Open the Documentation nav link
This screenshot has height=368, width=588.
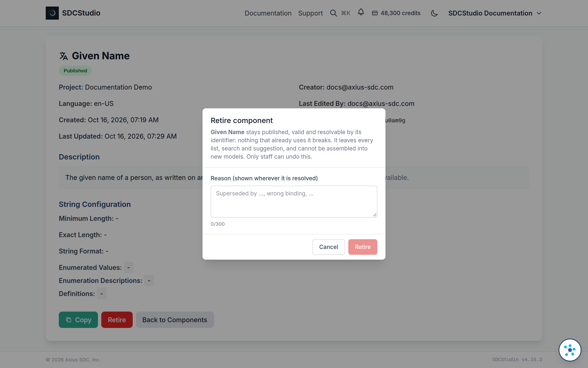[x=268, y=13]
